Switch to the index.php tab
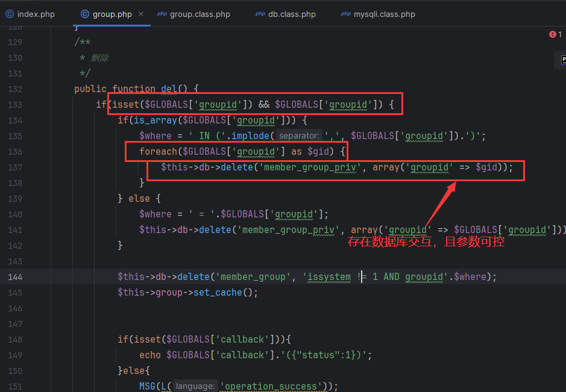Screen dimensions: 566x392 pos(36,14)
